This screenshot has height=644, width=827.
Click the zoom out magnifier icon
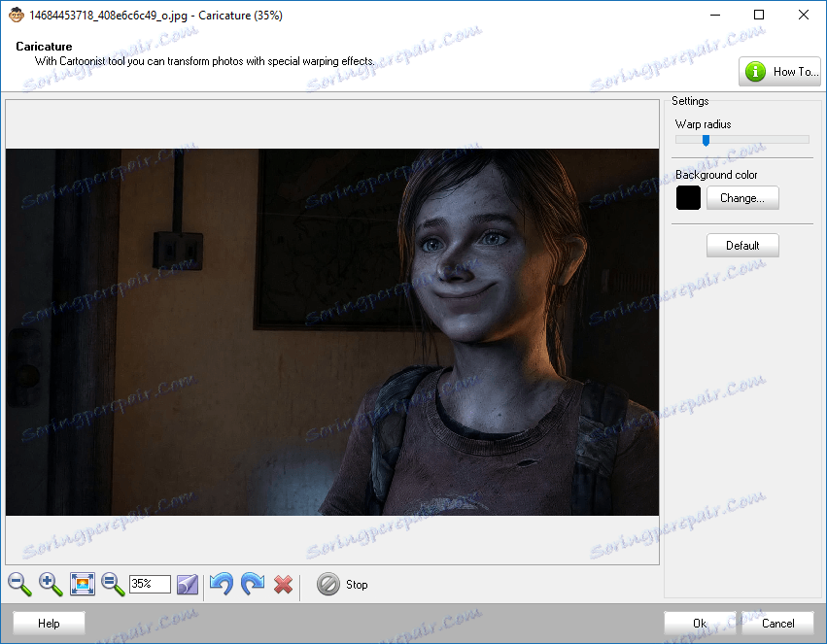pos(19,584)
